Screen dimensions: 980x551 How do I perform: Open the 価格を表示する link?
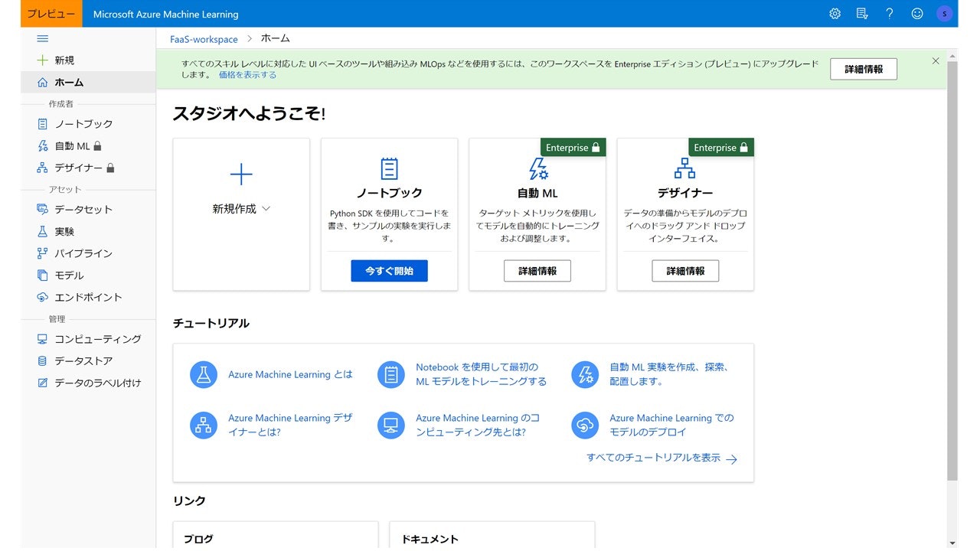tap(247, 75)
